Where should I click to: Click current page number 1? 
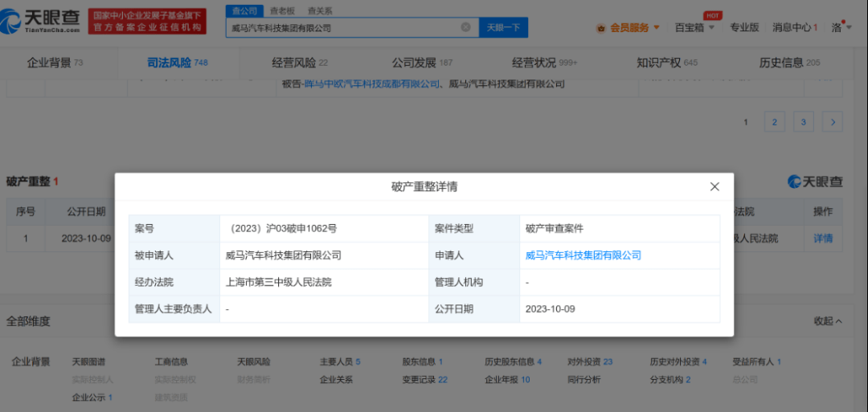[746, 121]
